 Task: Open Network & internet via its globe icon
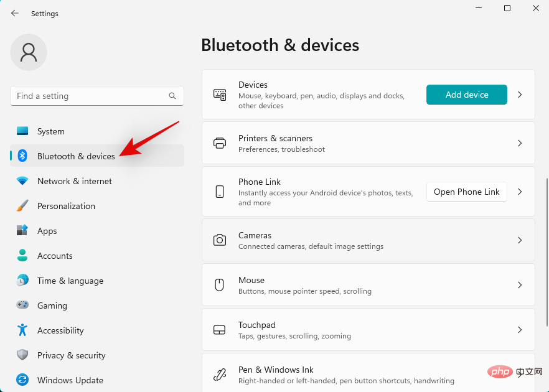[x=22, y=181]
